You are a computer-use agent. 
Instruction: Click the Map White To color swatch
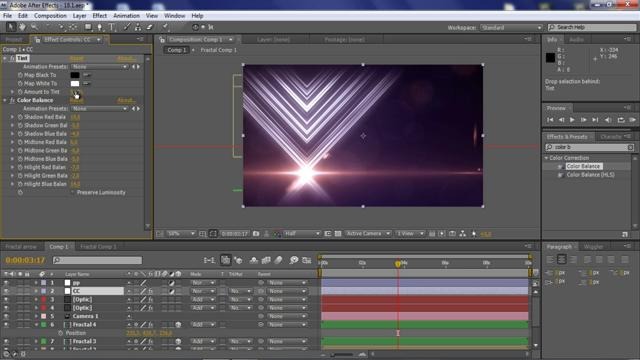pos(75,83)
